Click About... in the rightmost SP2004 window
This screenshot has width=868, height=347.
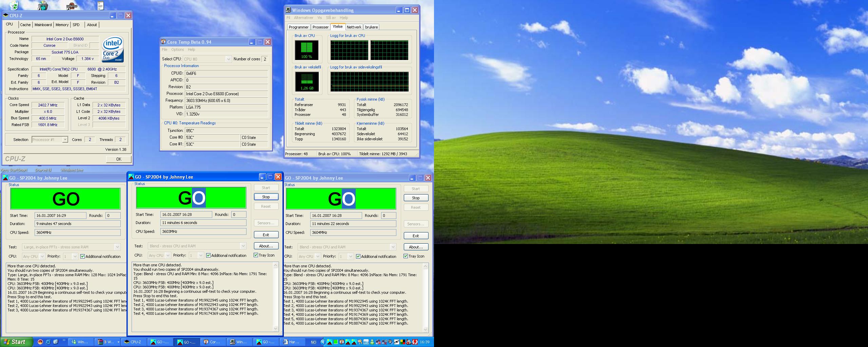click(x=416, y=247)
